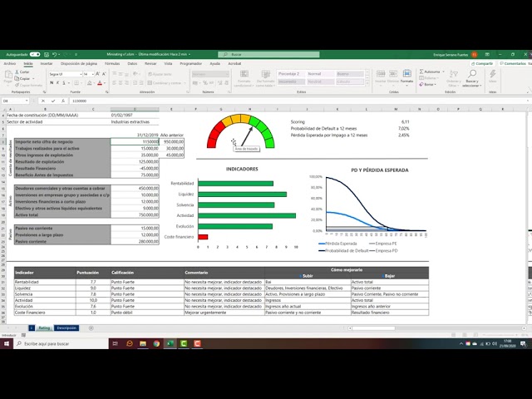Click the search box Buscar
The width and height of the screenshot is (532, 399).
click(x=268, y=54)
